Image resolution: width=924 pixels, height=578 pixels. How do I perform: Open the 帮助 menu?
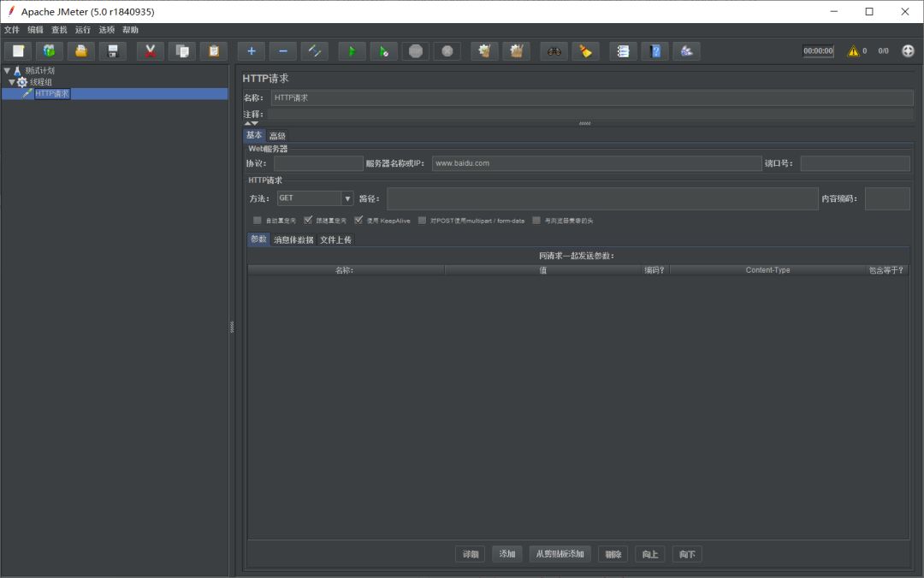(x=130, y=30)
